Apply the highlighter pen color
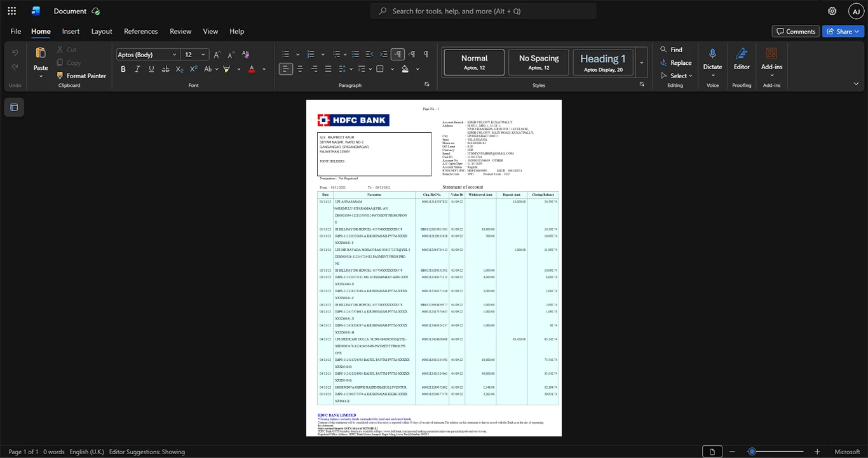The height and width of the screenshot is (458, 868). (226, 69)
